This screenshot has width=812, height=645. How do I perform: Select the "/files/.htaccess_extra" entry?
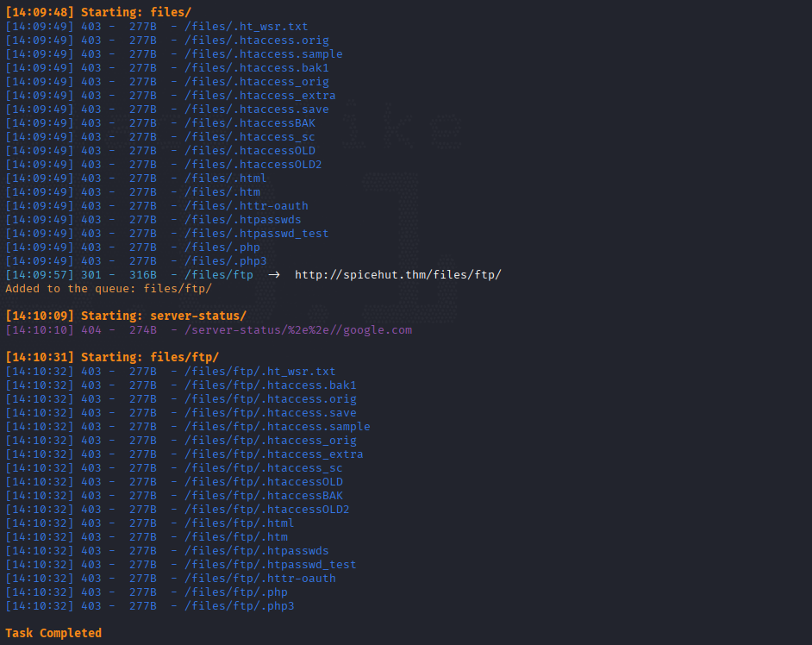click(x=260, y=96)
